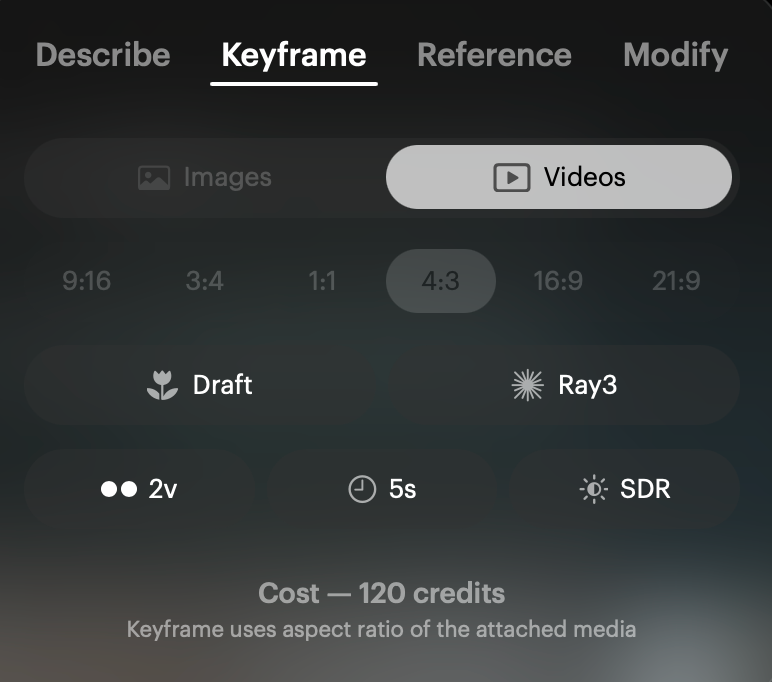Switch output type to Images

205,177
